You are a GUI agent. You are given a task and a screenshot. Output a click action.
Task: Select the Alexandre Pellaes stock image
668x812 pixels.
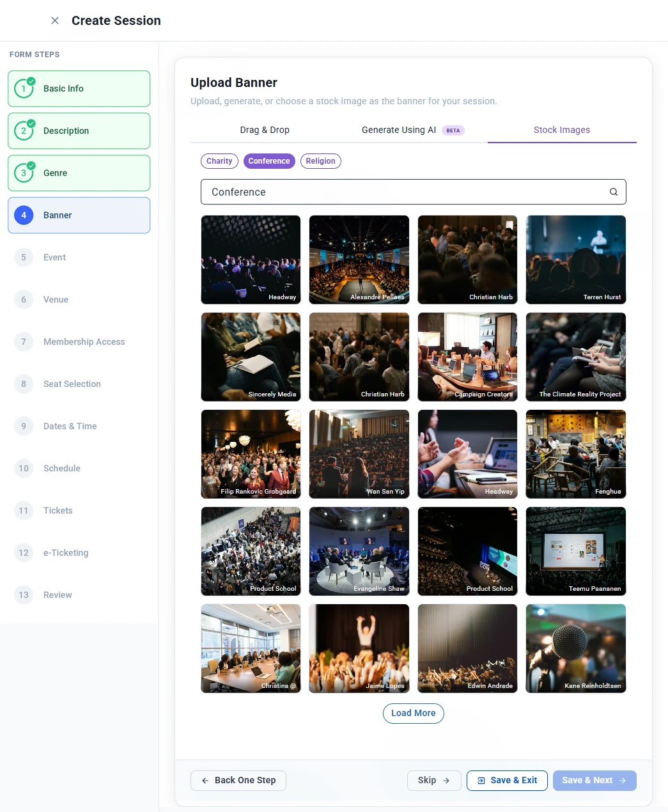coord(359,260)
